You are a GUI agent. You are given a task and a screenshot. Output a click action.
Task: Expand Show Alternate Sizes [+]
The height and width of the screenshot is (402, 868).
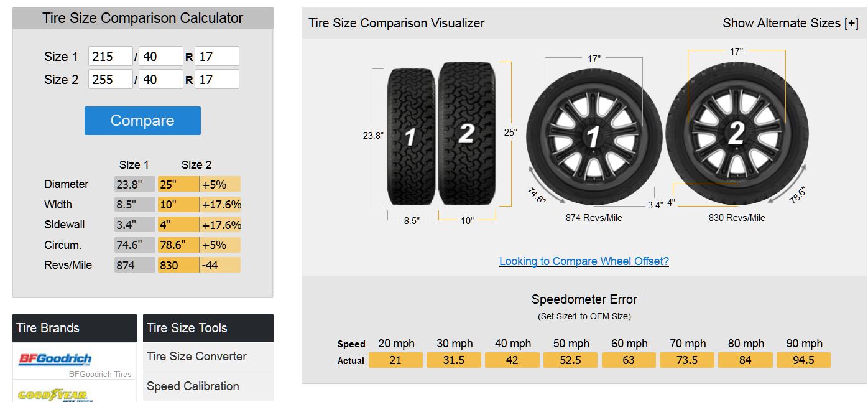(790, 23)
